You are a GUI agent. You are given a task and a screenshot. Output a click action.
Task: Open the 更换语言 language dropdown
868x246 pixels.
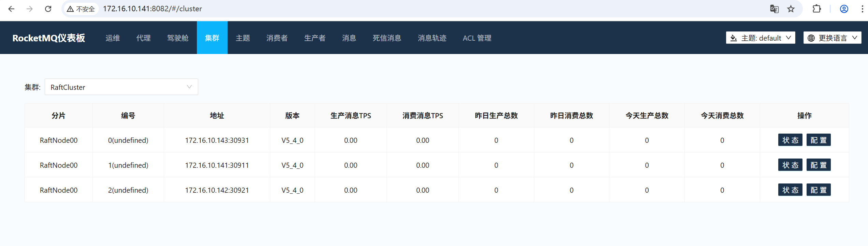(833, 38)
